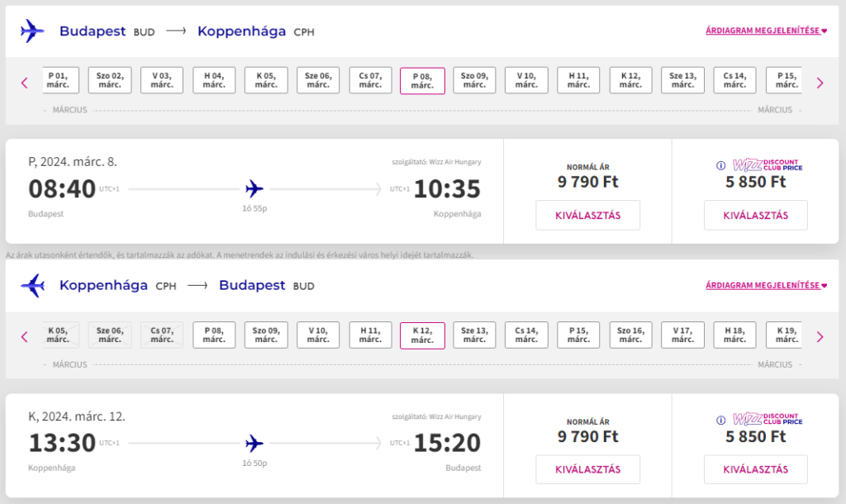Go to next outbound dates arrow
This screenshot has width=846, height=504.
click(820, 83)
